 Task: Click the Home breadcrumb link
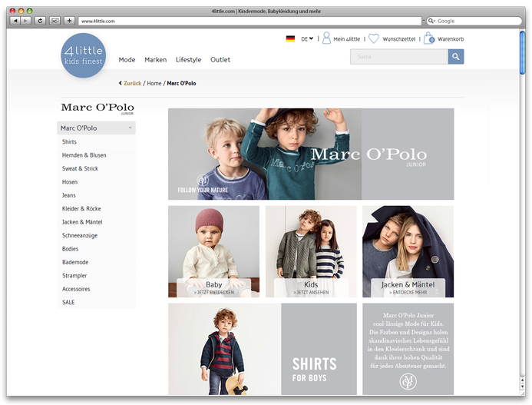[x=154, y=83]
